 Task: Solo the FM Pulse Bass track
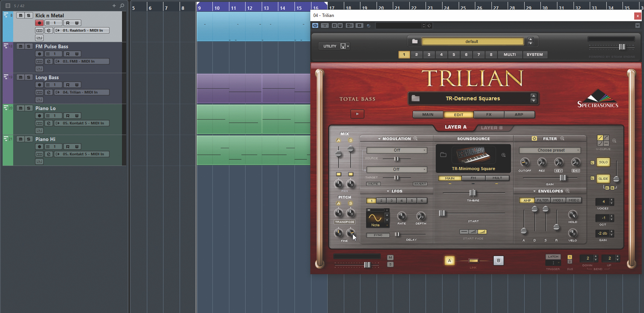pos(28,46)
